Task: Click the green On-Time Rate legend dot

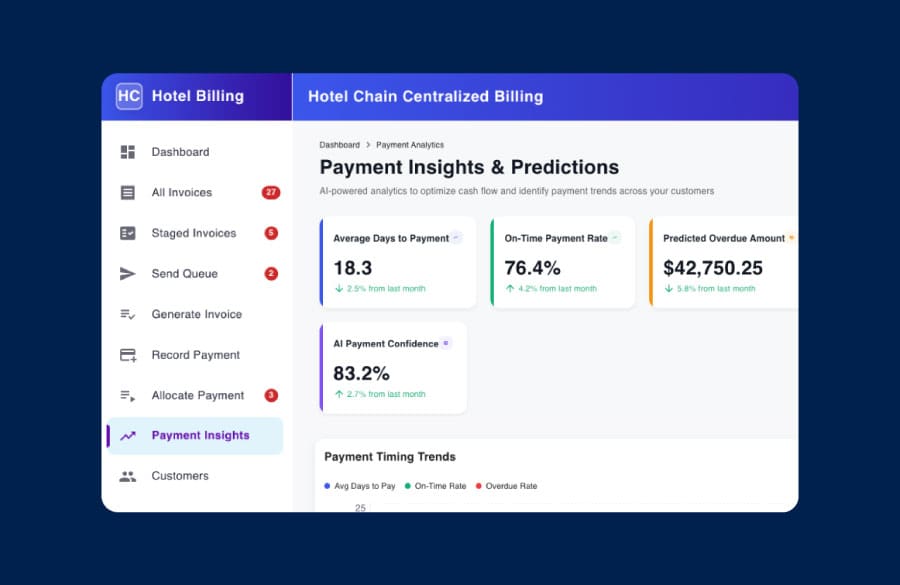Action: pos(406,486)
